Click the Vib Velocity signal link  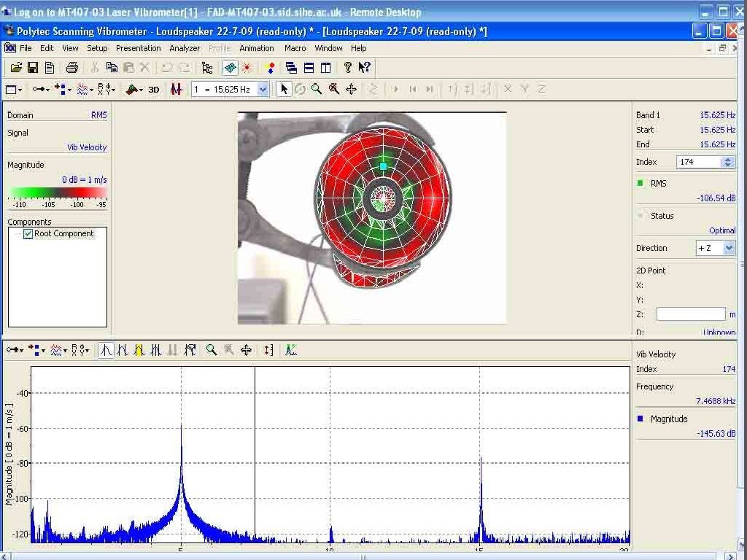point(87,147)
